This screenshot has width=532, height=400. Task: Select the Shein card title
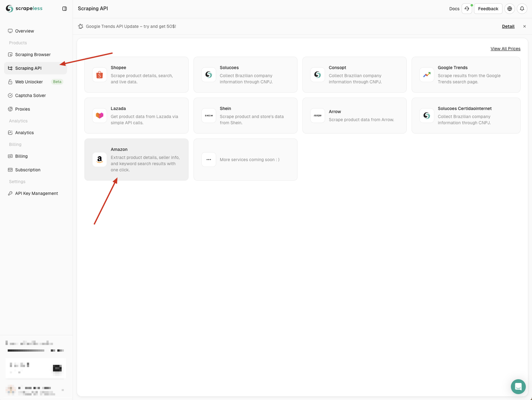coord(225,109)
